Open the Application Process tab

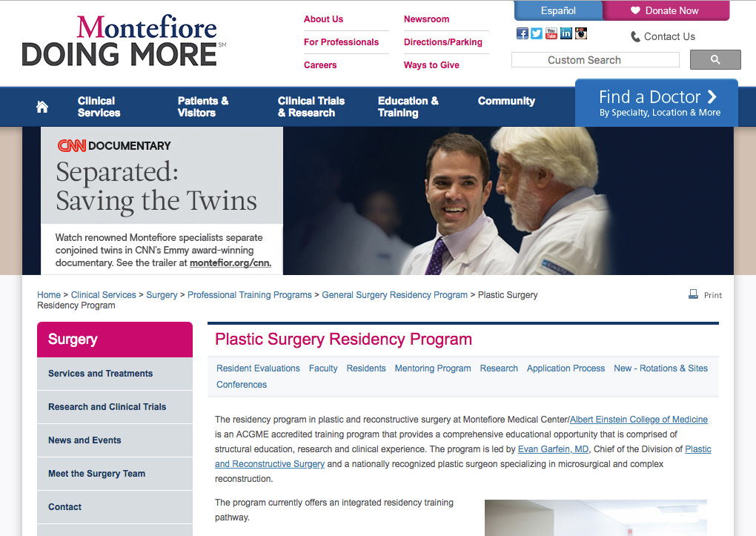click(x=566, y=368)
